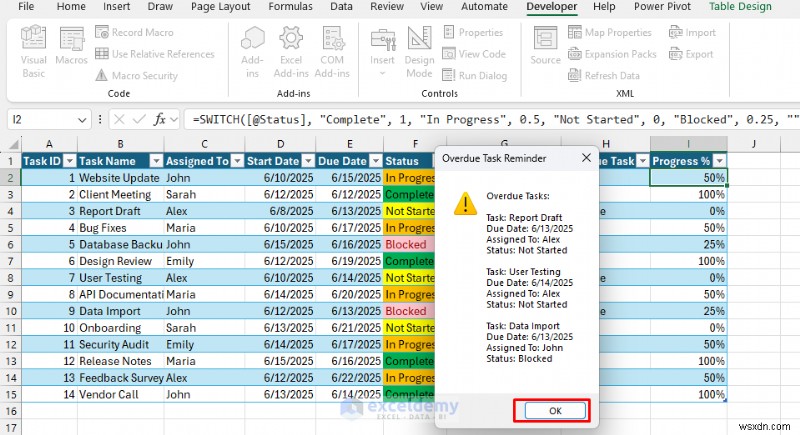800x435 pixels.
Task: Click View Code
Action: click(474, 54)
